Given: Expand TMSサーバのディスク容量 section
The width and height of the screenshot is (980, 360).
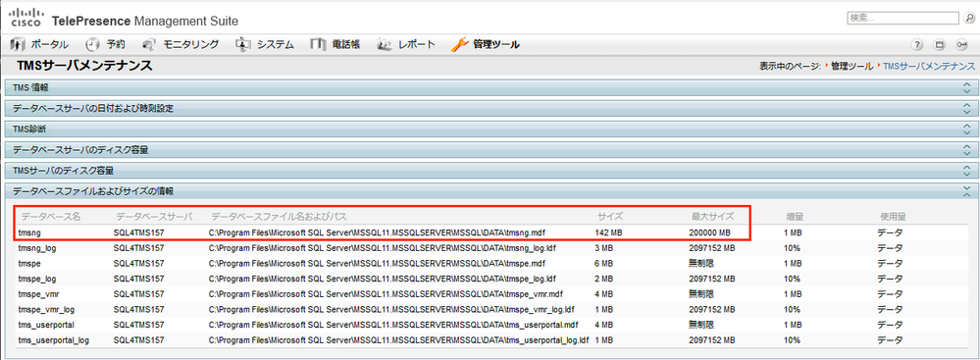Looking at the screenshot, I should 490,171.
